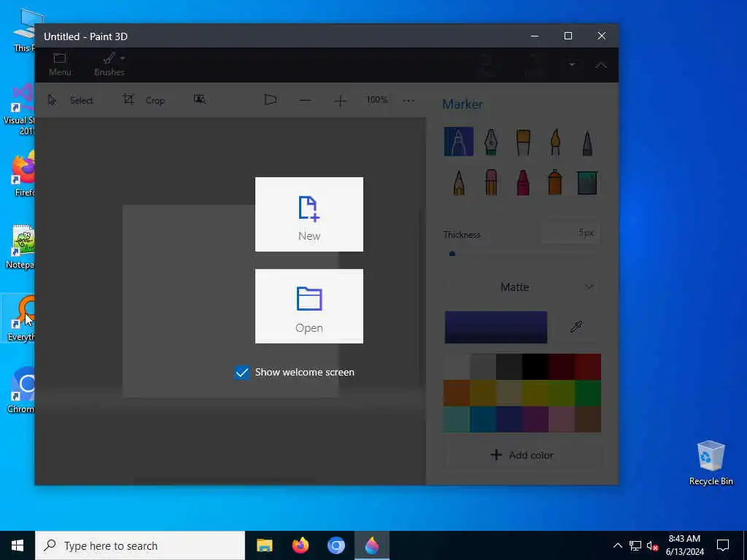Expand the ribbon overflow dropdown arrow

click(x=572, y=65)
